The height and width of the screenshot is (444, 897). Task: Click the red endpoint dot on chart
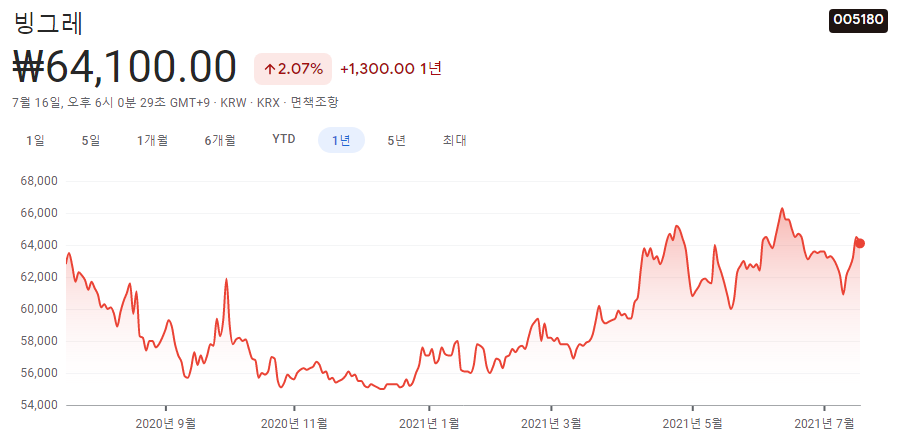(x=860, y=243)
